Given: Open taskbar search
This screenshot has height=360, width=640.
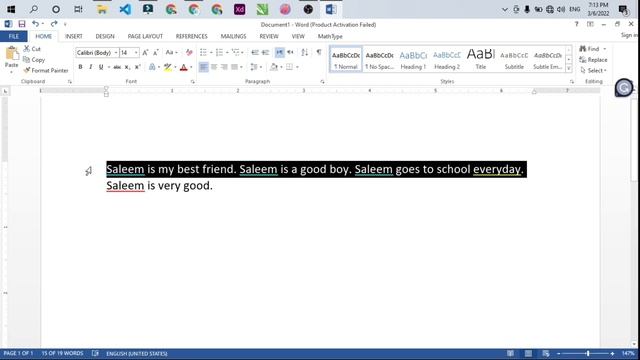Looking at the screenshot, I should pos(34,9).
